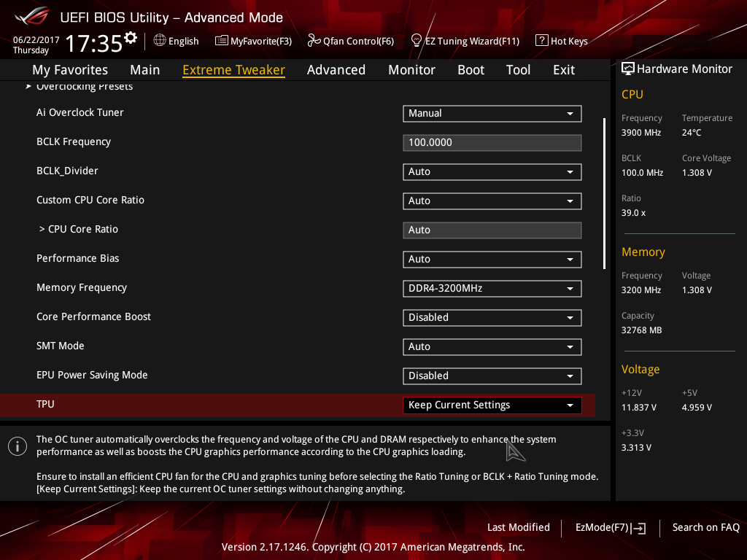Open the Boot tab

[x=471, y=70]
